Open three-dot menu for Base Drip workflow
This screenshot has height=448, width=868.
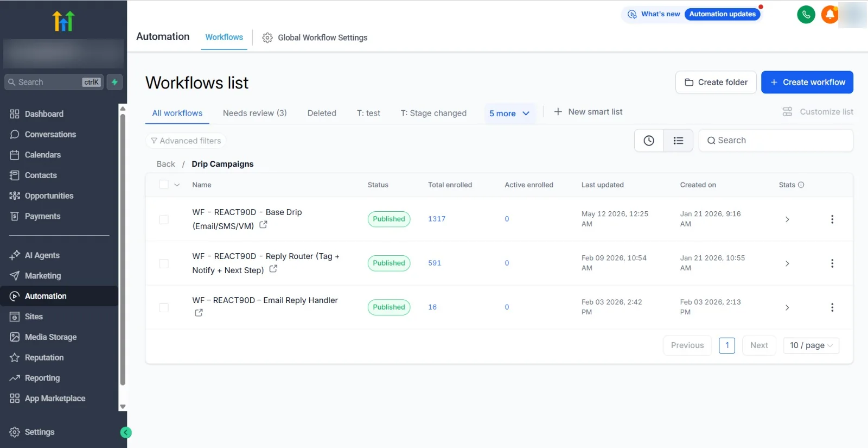tap(832, 219)
